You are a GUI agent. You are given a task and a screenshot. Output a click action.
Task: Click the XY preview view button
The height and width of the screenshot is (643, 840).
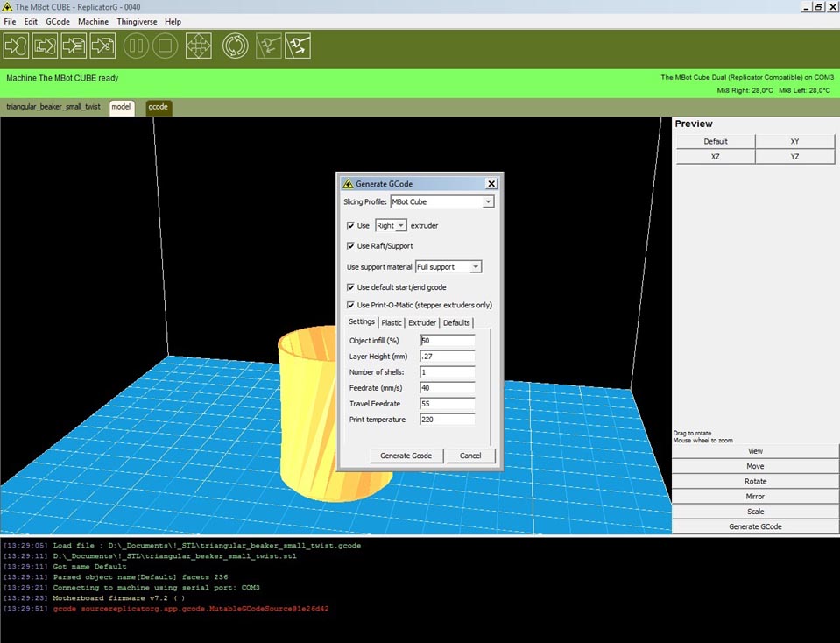(x=795, y=141)
